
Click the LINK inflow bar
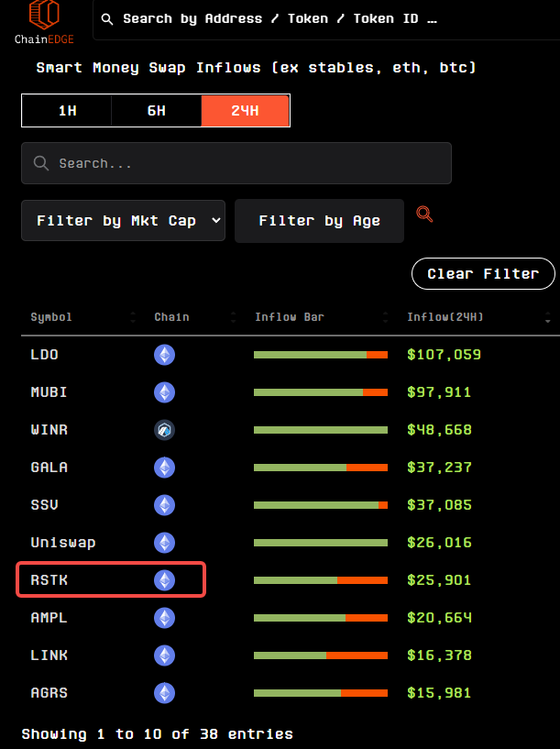tap(321, 655)
